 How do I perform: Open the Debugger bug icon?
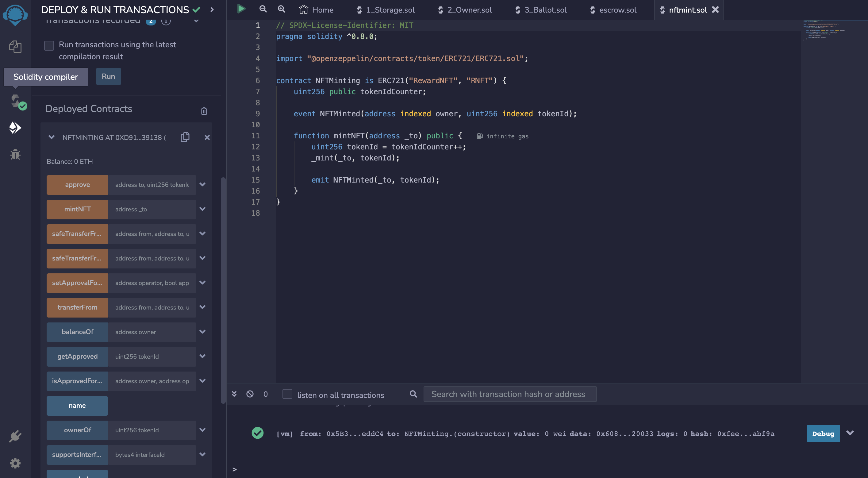click(x=15, y=154)
